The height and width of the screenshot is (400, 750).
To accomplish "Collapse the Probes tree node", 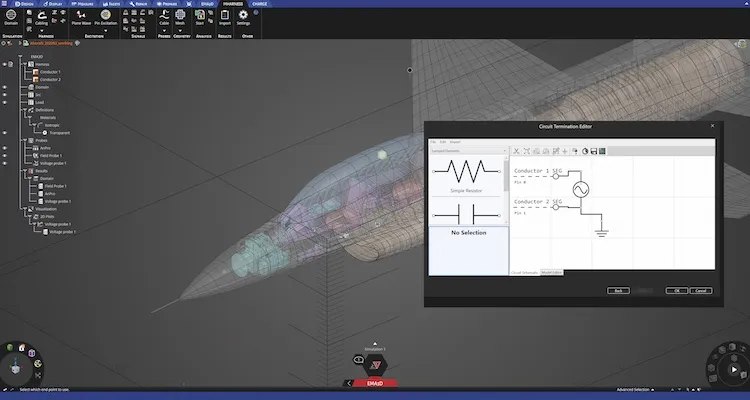I will [x=25, y=140].
